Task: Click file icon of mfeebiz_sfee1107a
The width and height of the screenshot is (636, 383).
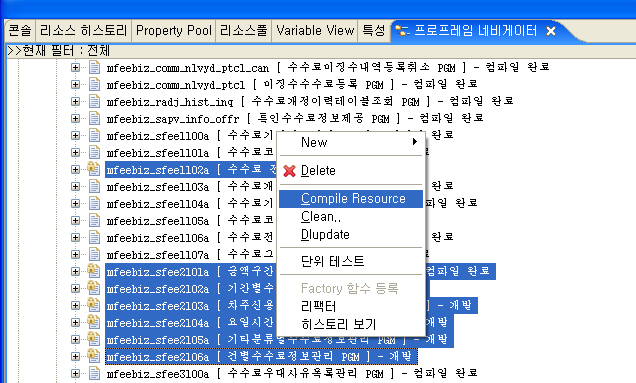Action: (x=94, y=254)
